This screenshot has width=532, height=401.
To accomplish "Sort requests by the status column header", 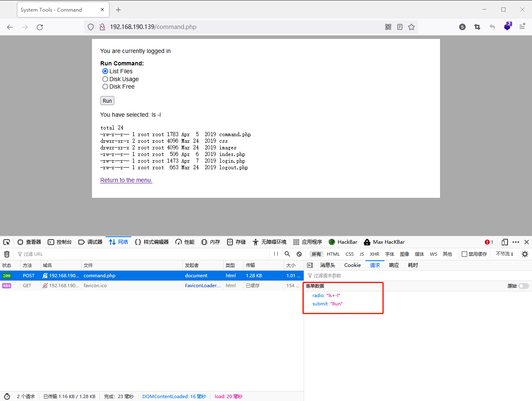I will pos(10,265).
